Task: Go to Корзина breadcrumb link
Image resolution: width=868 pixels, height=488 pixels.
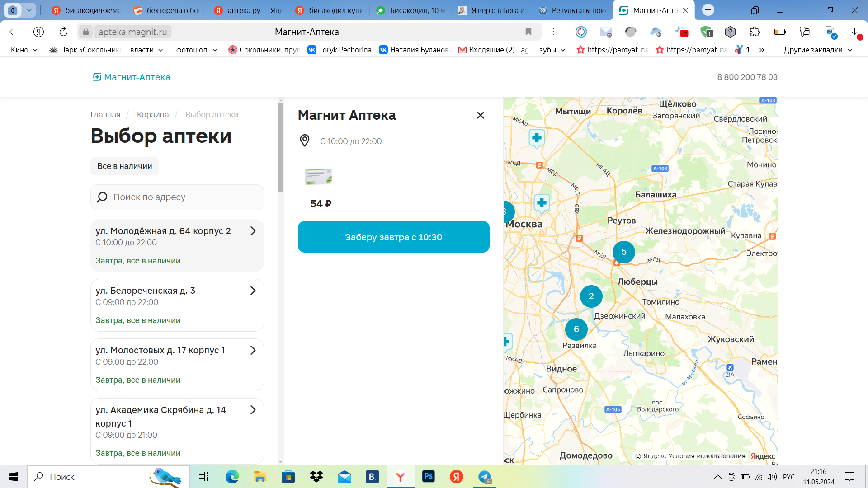Action: point(153,115)
